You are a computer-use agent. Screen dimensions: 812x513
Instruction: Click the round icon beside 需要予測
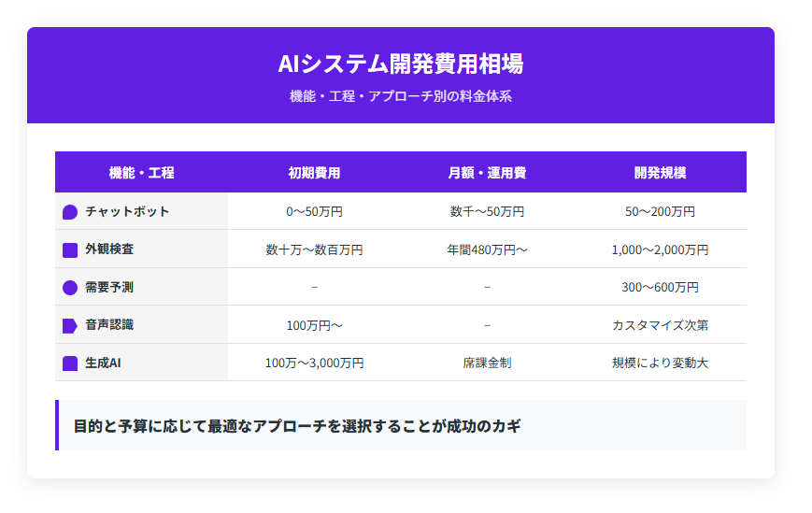coord(70,288)
